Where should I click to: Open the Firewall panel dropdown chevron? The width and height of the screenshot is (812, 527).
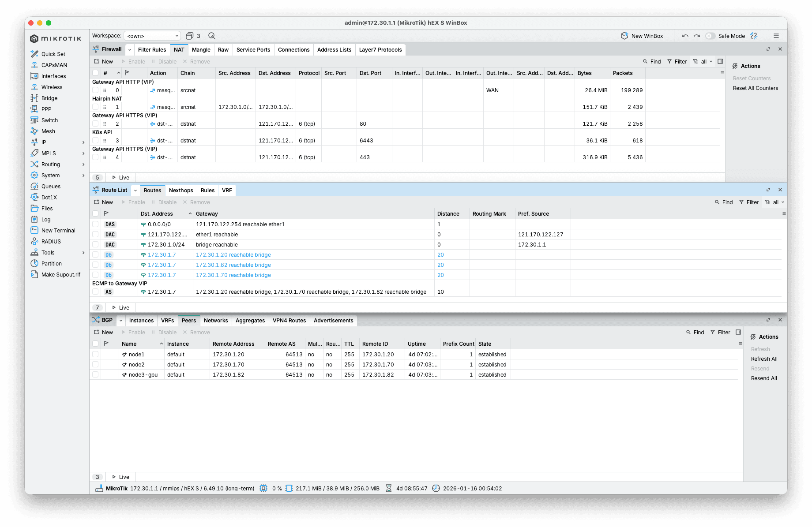tap(129, 50)
